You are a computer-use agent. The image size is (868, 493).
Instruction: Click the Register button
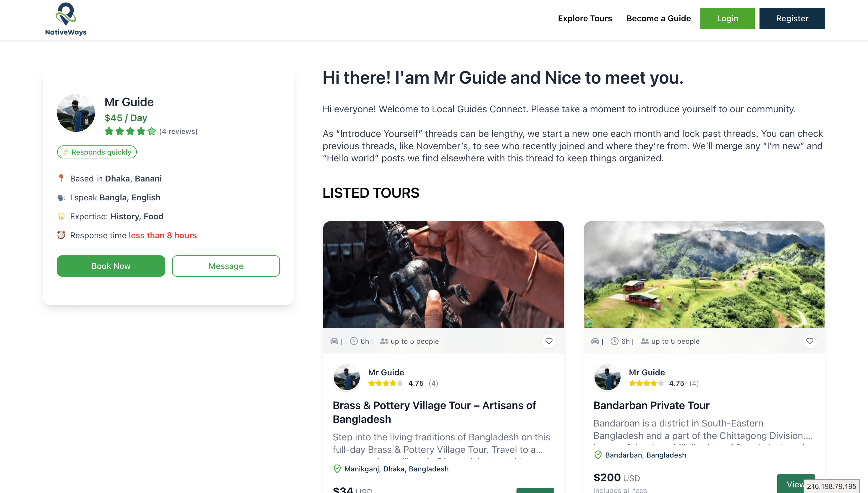coord(792,18)
